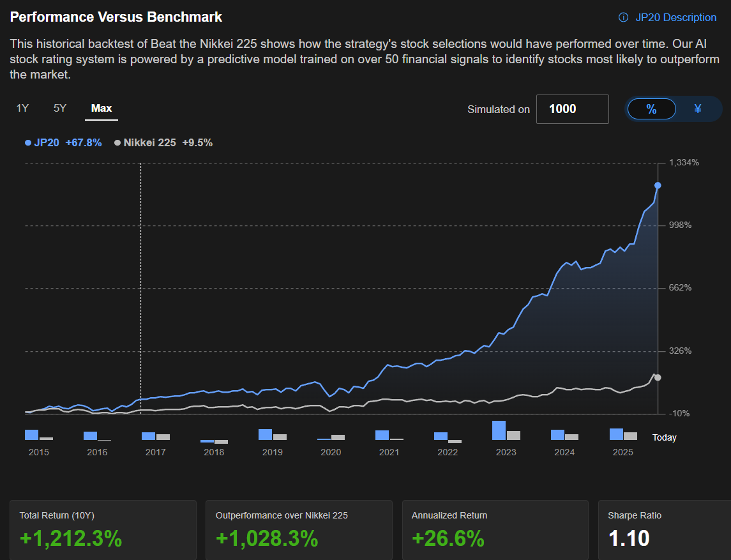731x560 pixels.
Task: Toggle chart to percent view
Action: point(651,109)
